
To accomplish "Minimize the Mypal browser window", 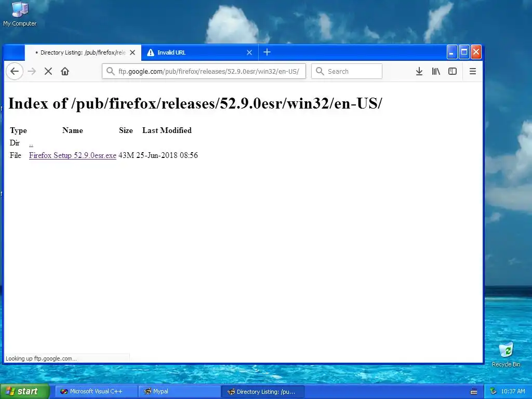I will pyautogui.click(x=451, y=52).
